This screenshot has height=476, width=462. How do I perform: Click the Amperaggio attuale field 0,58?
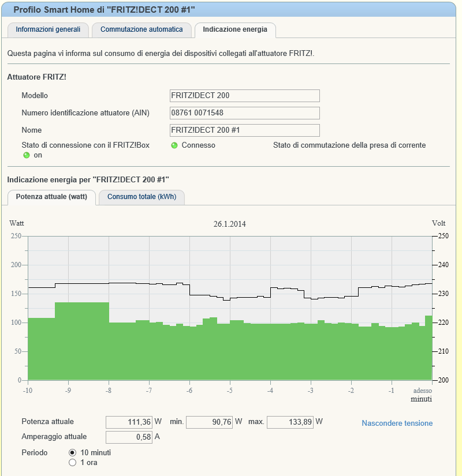[129, 437]
